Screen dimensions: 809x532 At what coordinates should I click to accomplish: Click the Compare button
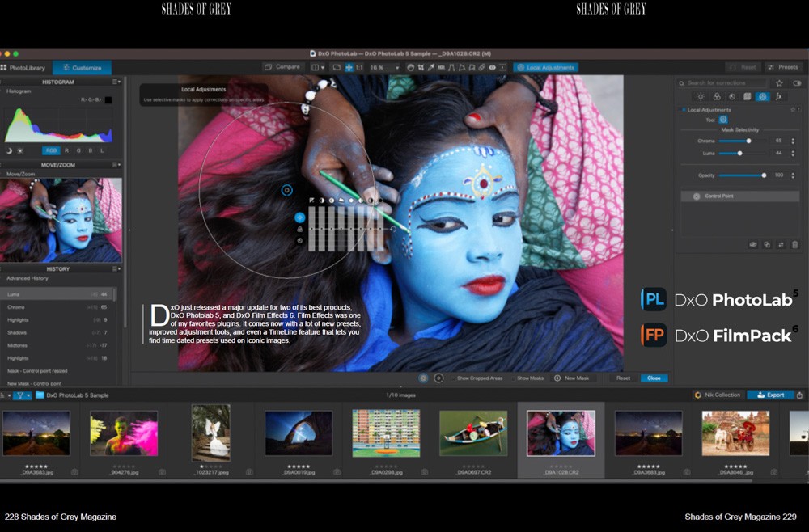[x=282, y=67]
